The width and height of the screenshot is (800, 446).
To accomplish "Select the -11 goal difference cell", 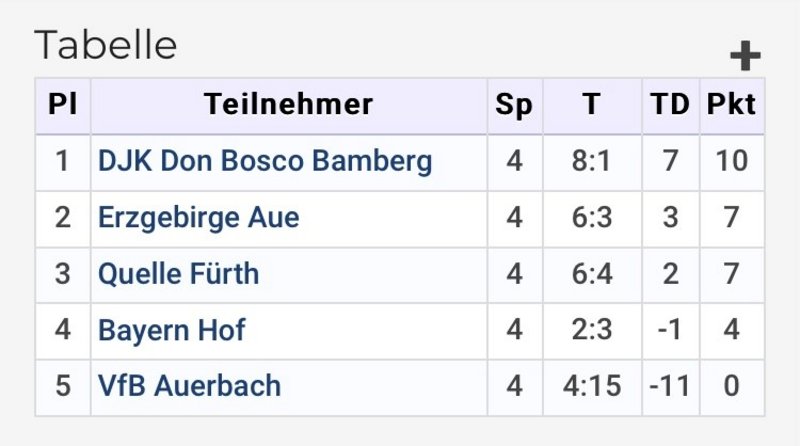I will 670,387.
